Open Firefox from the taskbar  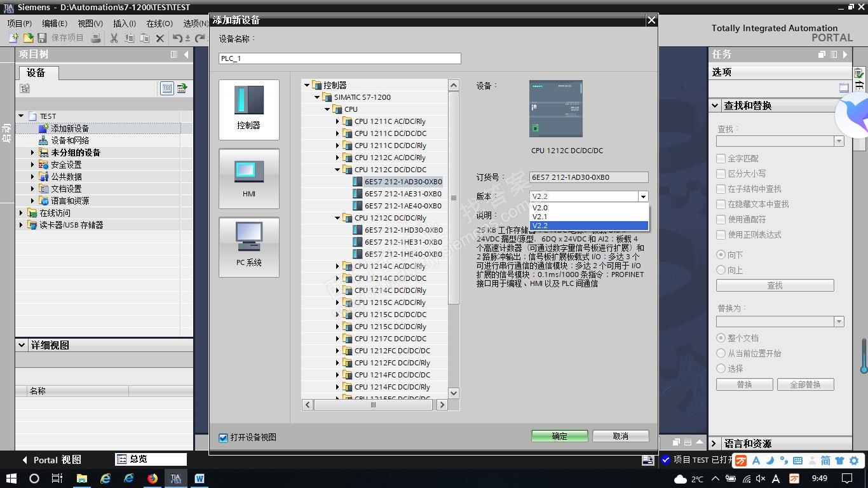153,478
